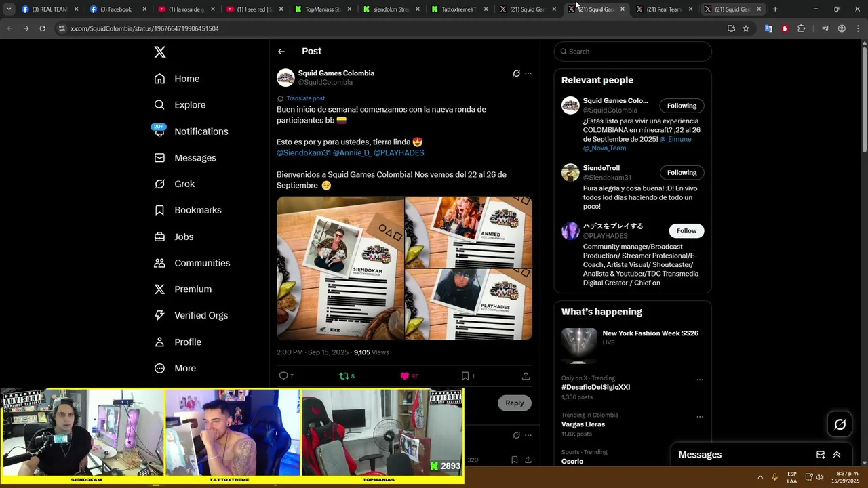This screenshot has width=868, height=488.
Task: Click the reply icon with 7 replies
Action: coord(286,376)
